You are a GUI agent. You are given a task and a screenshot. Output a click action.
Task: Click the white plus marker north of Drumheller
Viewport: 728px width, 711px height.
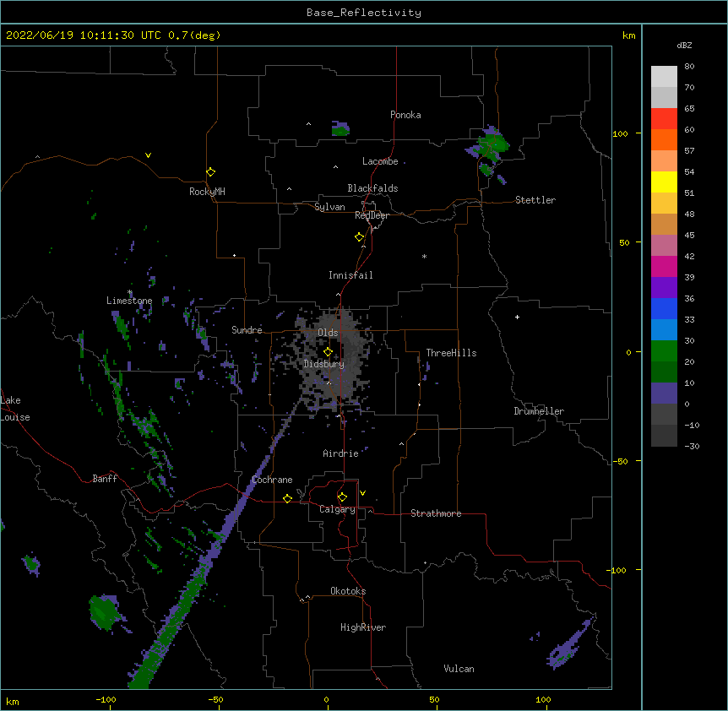click(x=517, y=317)
